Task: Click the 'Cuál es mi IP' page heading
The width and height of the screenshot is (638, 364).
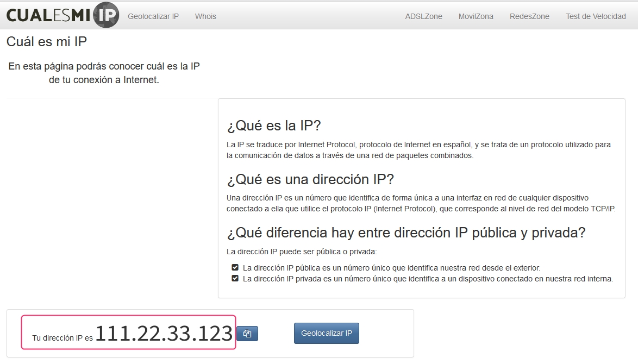Action: point(47,42)
